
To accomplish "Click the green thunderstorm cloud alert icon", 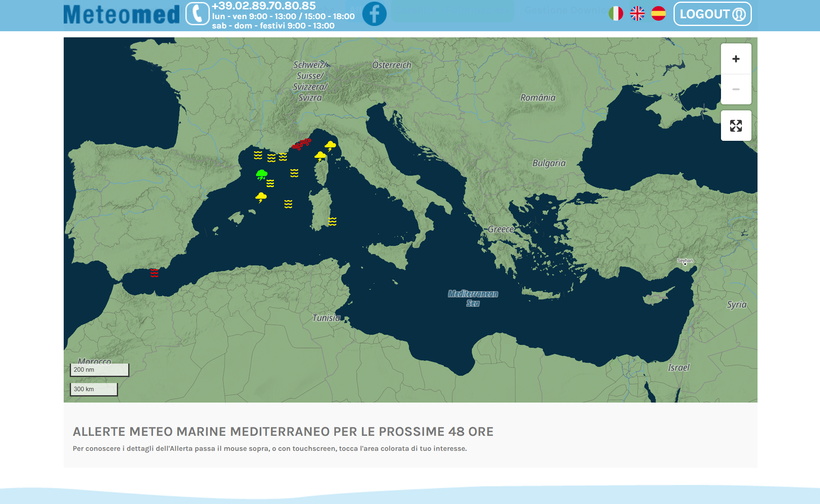I will tap(262, 174).
